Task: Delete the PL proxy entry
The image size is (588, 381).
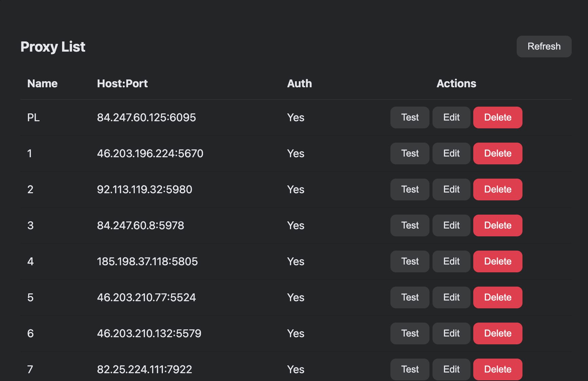Action: 498,117
